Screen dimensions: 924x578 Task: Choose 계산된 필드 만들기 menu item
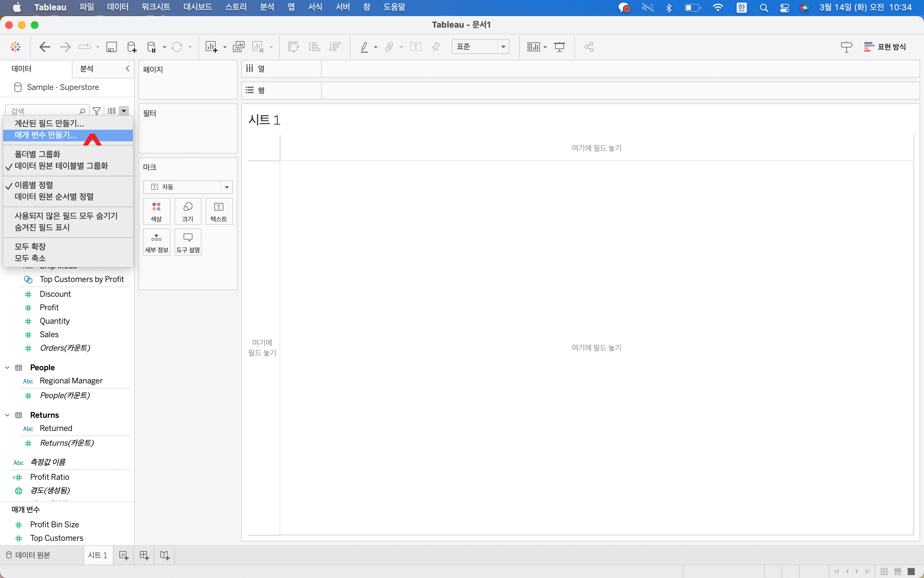click(x=68, y=124)
